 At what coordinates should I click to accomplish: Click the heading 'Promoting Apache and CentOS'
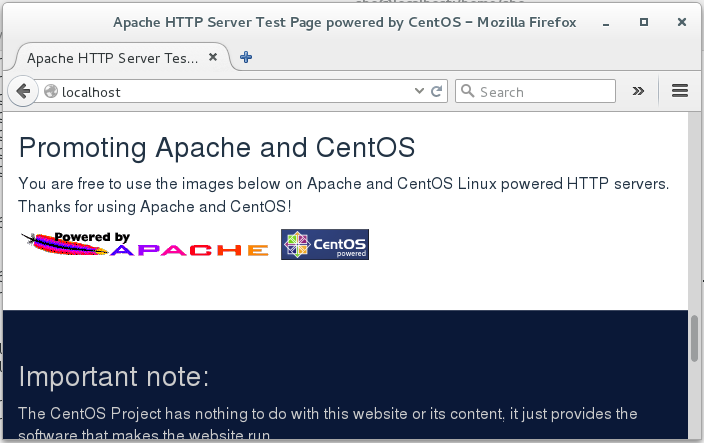[x=217, y=148]
